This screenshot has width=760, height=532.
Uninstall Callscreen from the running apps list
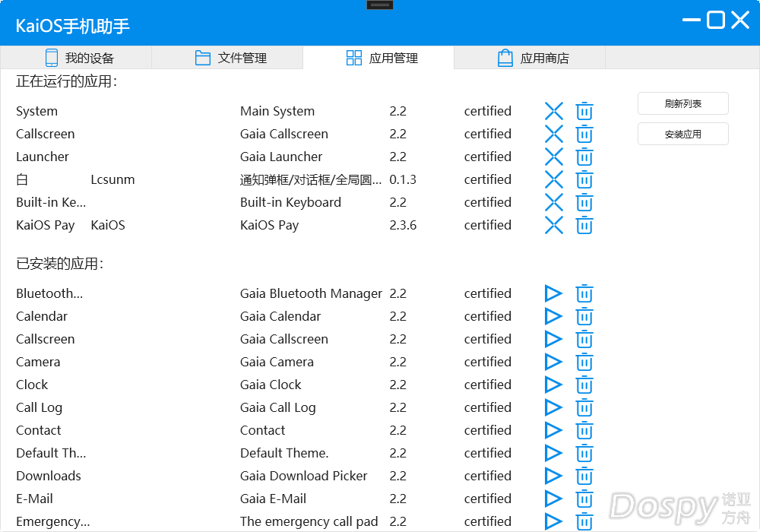coord(584,135)
